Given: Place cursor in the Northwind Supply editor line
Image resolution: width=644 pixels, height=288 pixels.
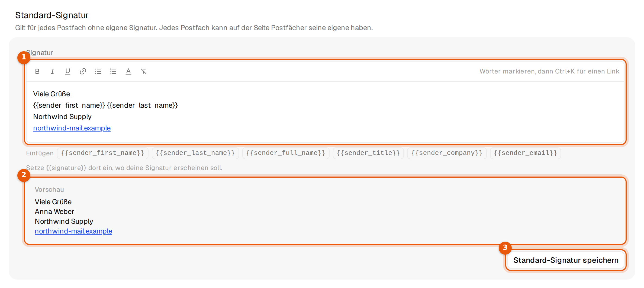Looking at the screenshot, I should pyautogui.click(x=62, y=117).
